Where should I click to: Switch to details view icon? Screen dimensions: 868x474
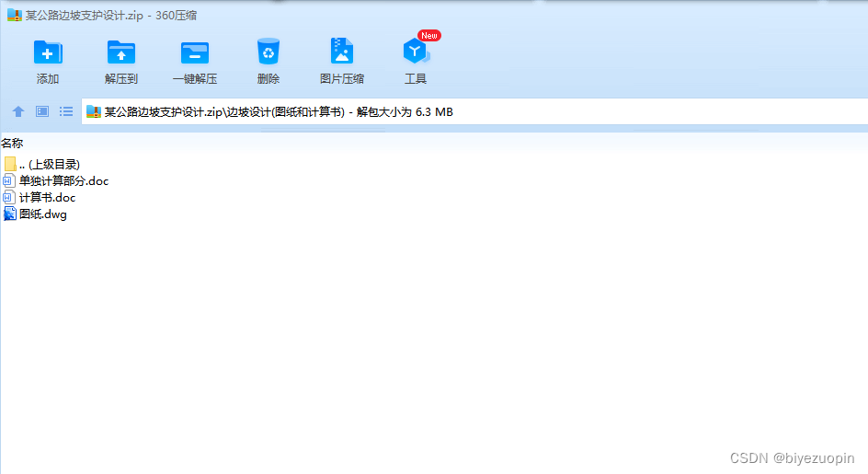tap(42, 111)
